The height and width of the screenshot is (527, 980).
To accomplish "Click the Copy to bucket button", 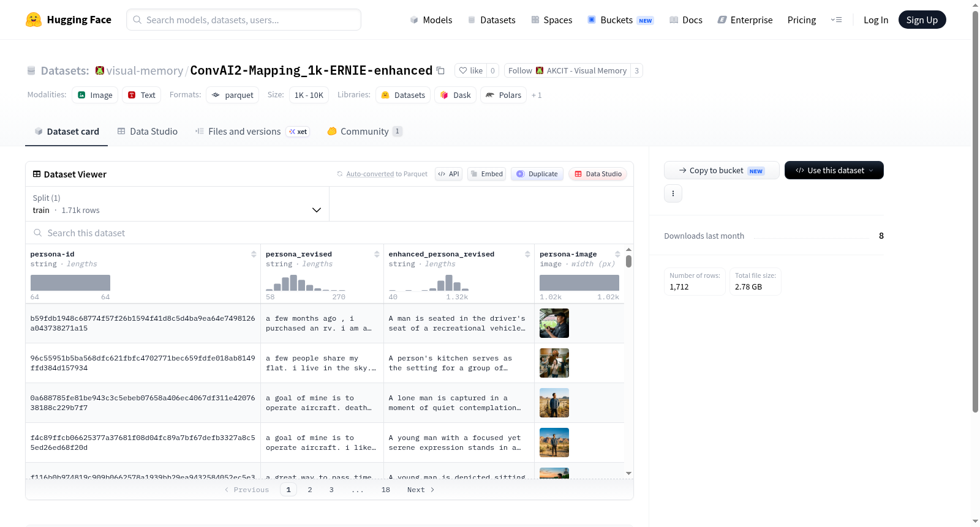I will click(x=722, y=170).
